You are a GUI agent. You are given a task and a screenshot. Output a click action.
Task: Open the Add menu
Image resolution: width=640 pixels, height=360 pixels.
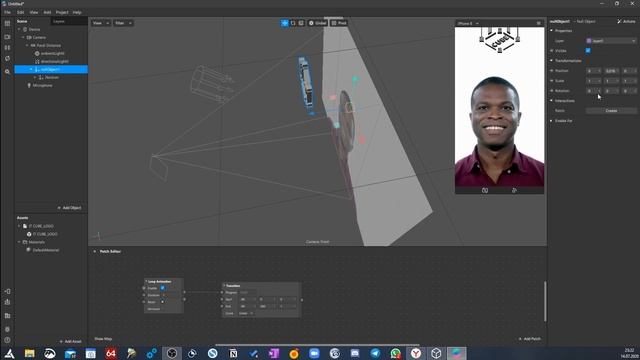(x=47, y=12)
